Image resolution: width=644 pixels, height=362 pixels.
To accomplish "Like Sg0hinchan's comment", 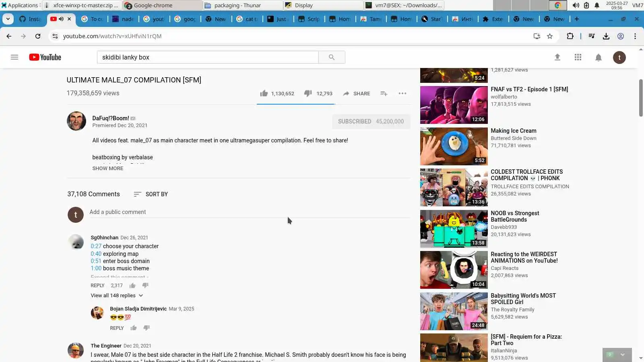I will coord(132,286).
